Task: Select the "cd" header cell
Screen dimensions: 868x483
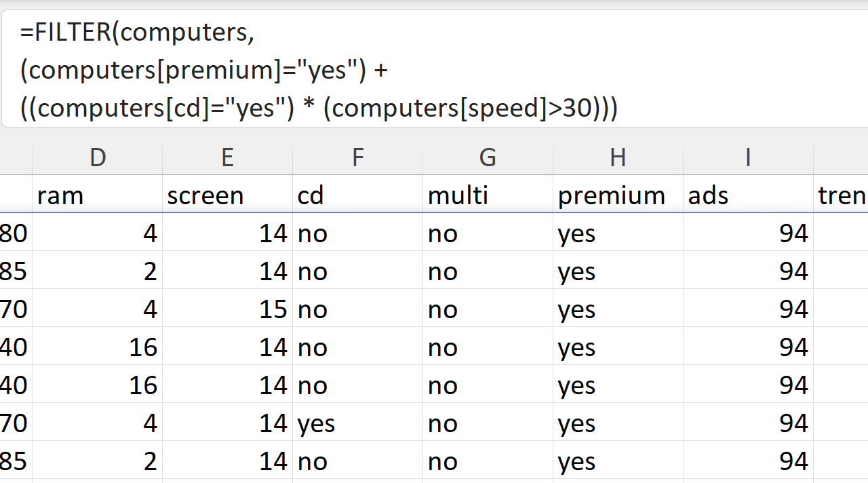Action: [357, 195]
